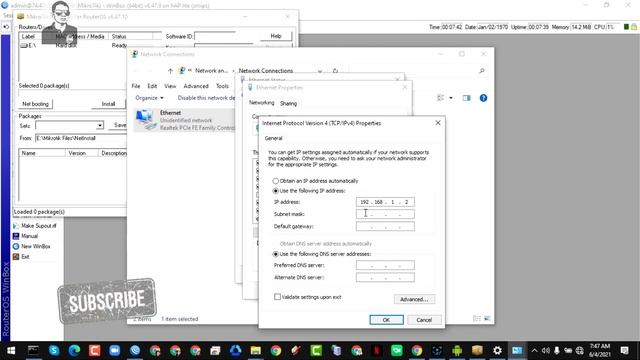Viewport: 640px width, 360px height.
Task: Open Settings gear in the taskbar
Action: click(497, 350)
